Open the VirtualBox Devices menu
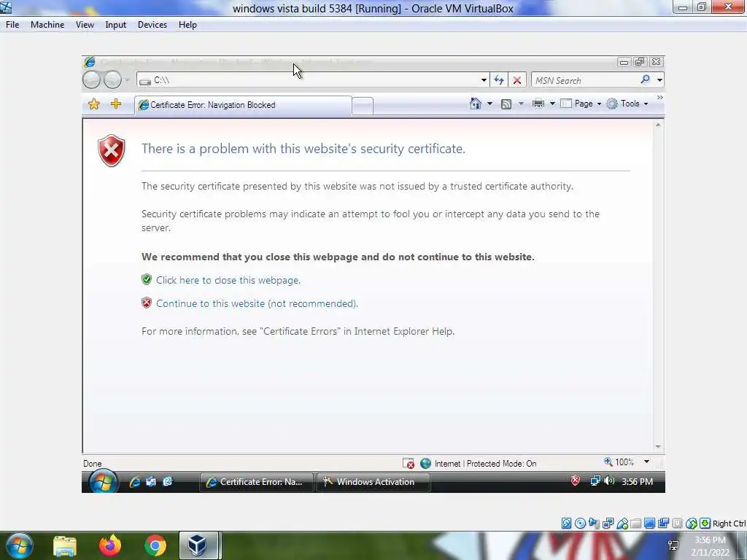This screenshot has width=747, height=560. point(152,25)
